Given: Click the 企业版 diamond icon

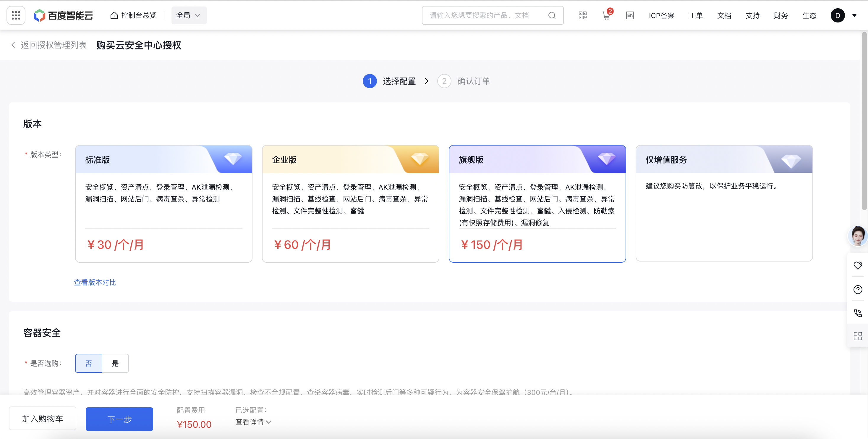Looking at the screenshot, I should tap(420, 158).
